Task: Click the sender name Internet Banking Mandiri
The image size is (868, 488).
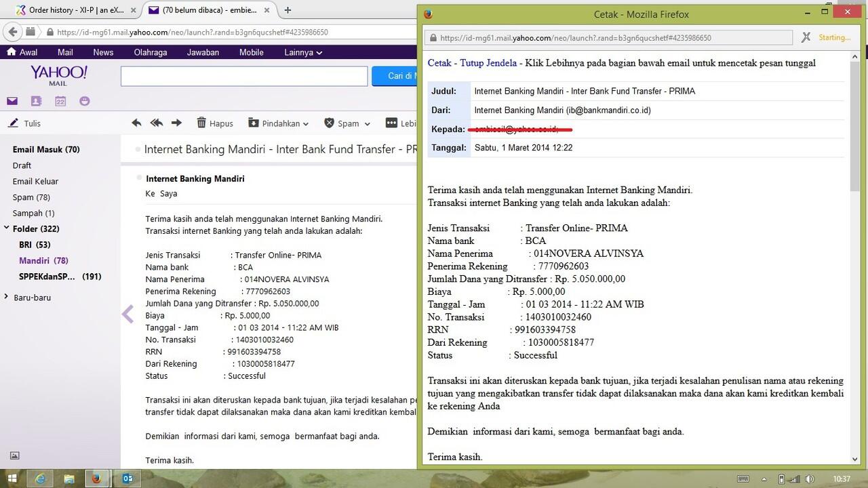Action: pos(195,178)
